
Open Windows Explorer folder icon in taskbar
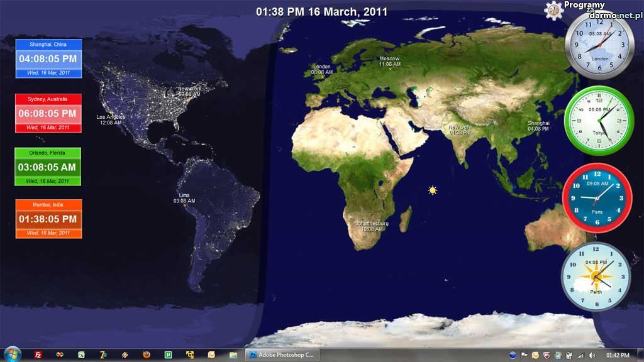click(x=233, y=355)
